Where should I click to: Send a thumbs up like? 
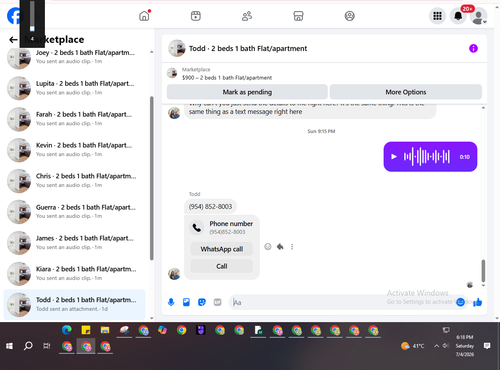click(x=478, y=302)
